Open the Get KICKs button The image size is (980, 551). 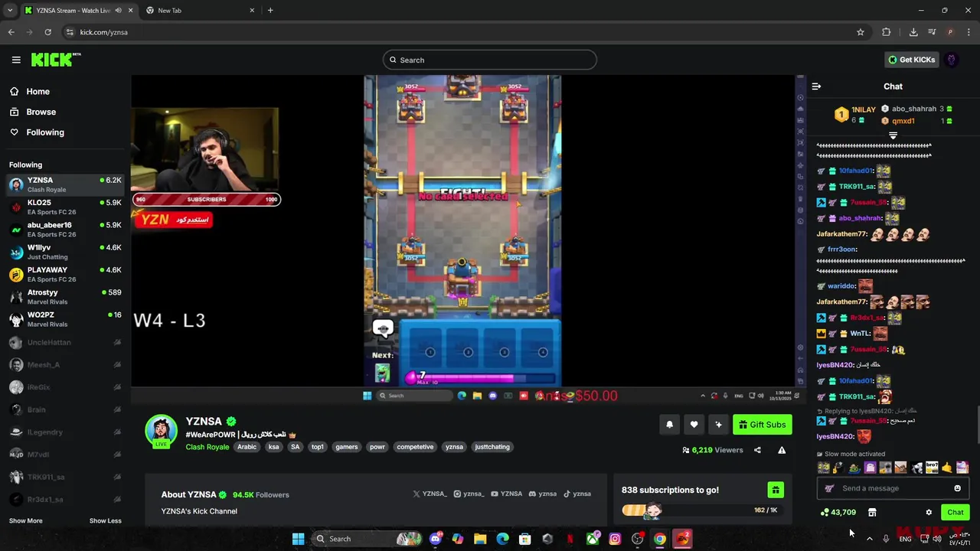[x=911, y=60]
